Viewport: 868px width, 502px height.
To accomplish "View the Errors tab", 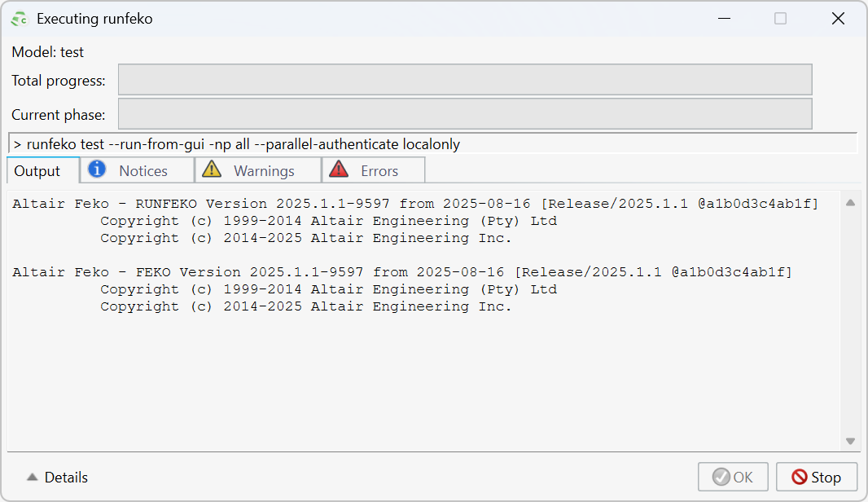I will [x=373, y=170].
